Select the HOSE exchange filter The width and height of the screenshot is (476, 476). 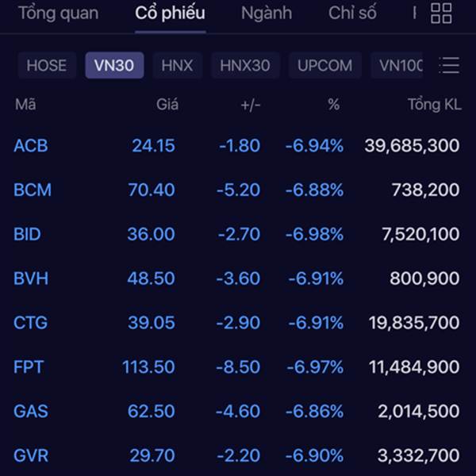pyautogui.click(x=47, y=65)
